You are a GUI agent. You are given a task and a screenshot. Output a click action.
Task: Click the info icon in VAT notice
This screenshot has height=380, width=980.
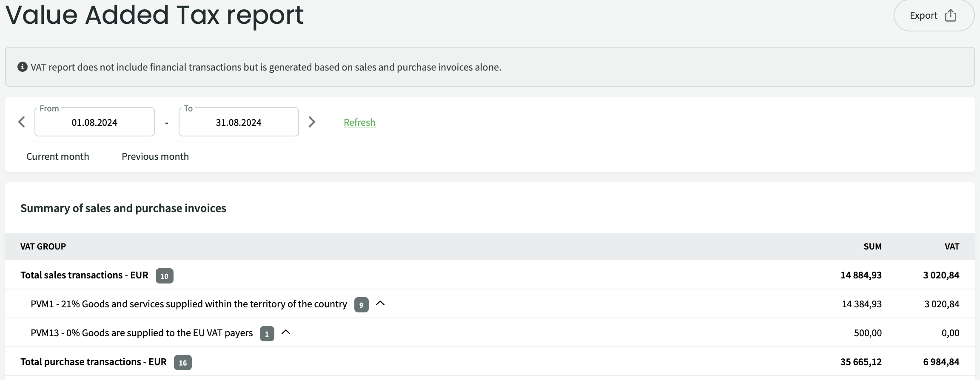(23, 67)
